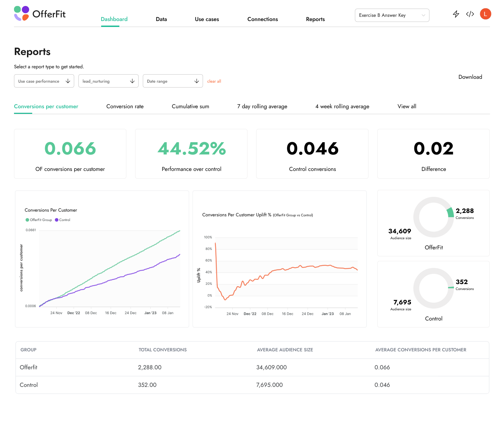
Task: Go to Dashboard in top navigation
Action: point(114,19)
